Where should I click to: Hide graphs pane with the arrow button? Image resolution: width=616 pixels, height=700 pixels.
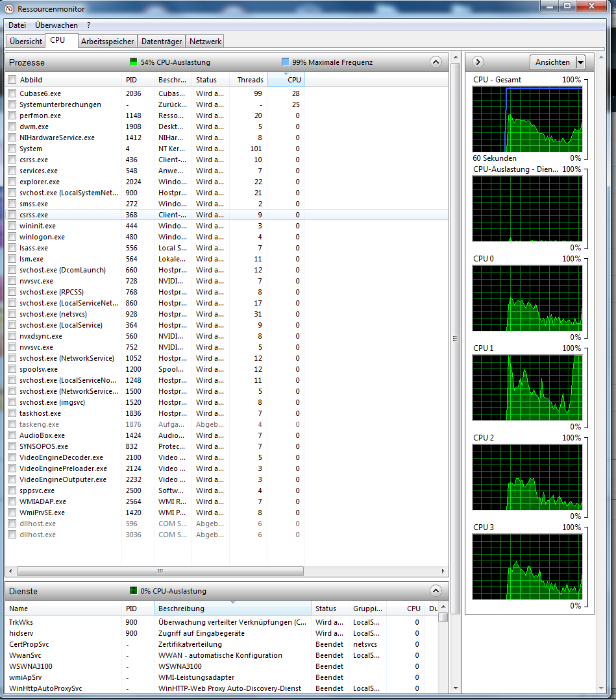click(478, 62)
